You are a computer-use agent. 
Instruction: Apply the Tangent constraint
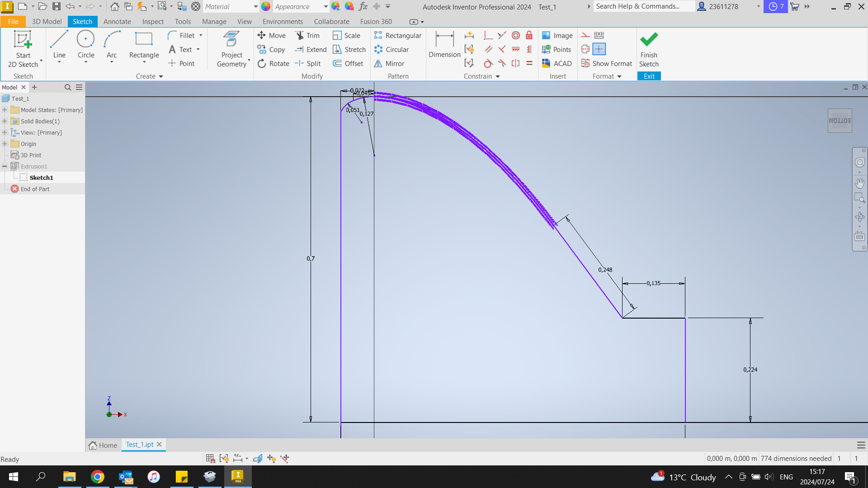(488, 63)
